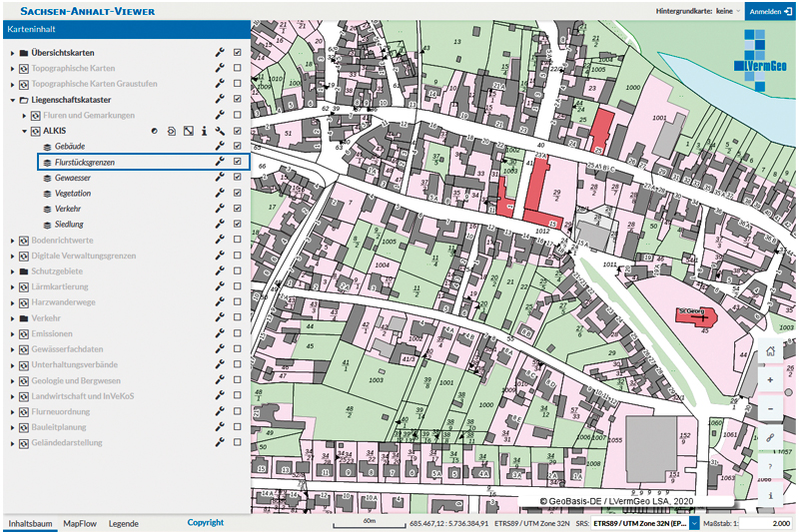
Task: Open the Copyright link
Action: [x=206, y=522]
